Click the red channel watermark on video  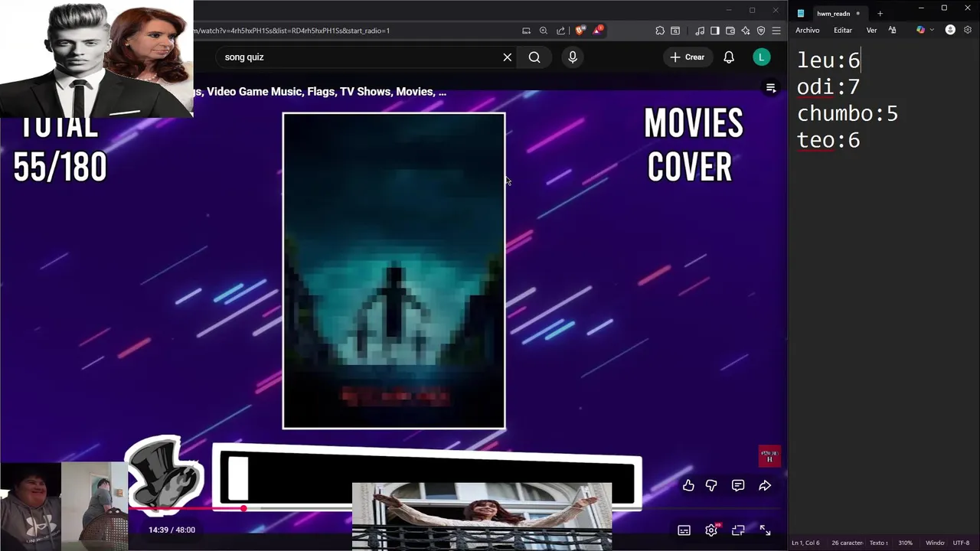769,456
